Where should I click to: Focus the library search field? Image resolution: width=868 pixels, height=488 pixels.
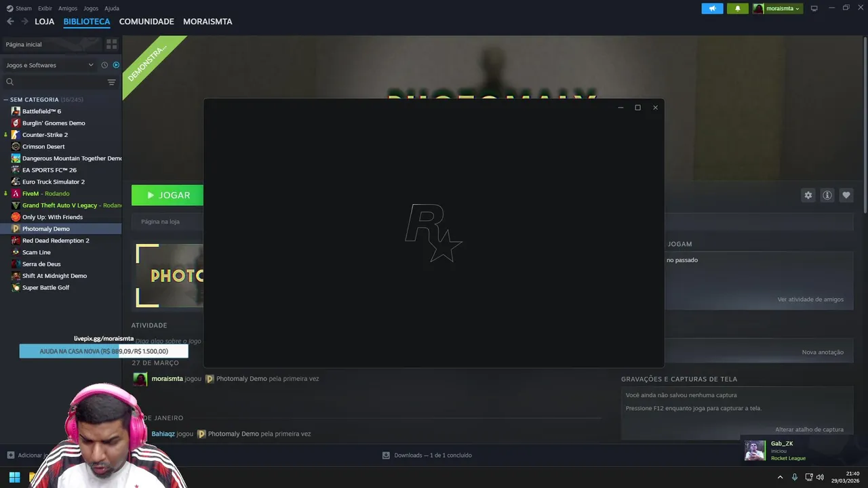pos(54,82)
